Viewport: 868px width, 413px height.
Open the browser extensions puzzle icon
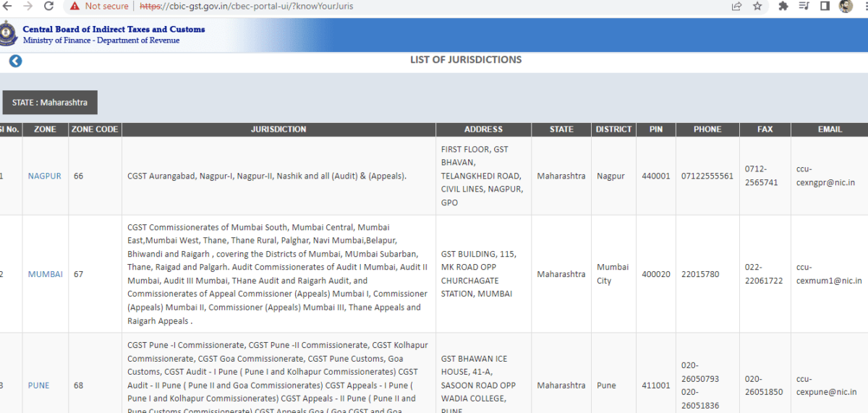(783, 7)
